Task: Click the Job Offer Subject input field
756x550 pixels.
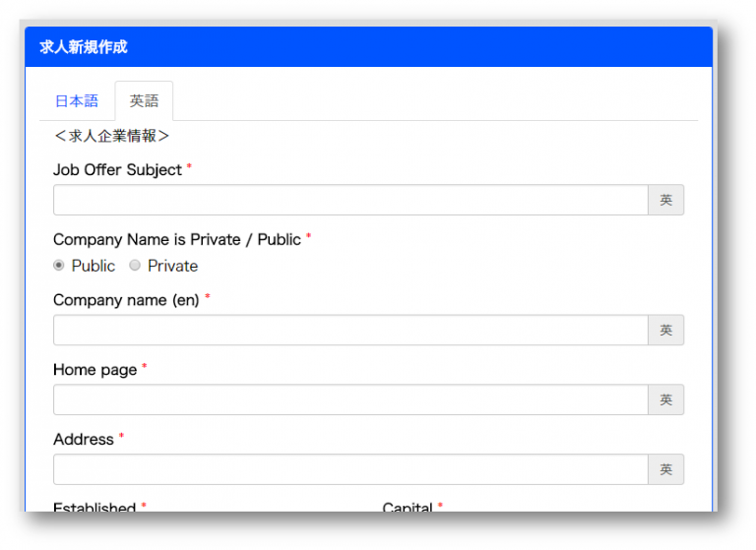Action: point(350,200)
